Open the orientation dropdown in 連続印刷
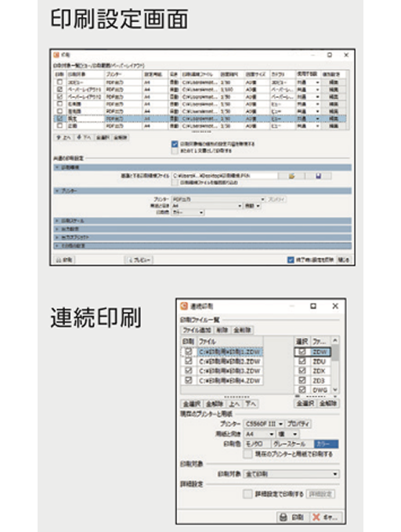This screenshot has height=532, width=401. (x=288, y=434)
